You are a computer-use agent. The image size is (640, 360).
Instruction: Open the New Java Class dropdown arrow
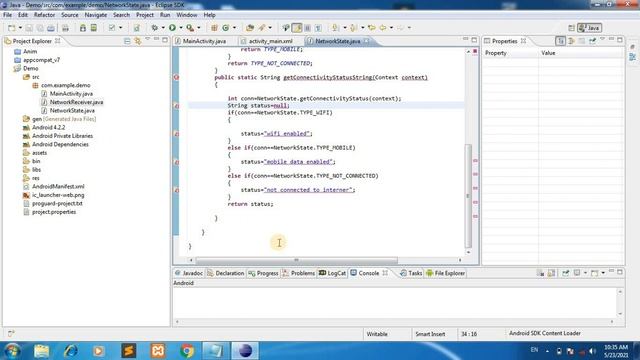(234, 28)
